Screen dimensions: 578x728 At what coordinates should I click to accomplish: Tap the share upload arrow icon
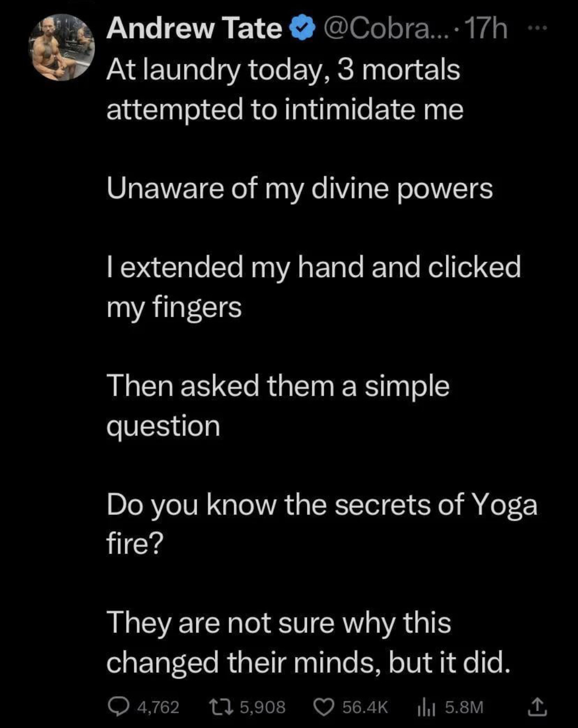(537, 706)
